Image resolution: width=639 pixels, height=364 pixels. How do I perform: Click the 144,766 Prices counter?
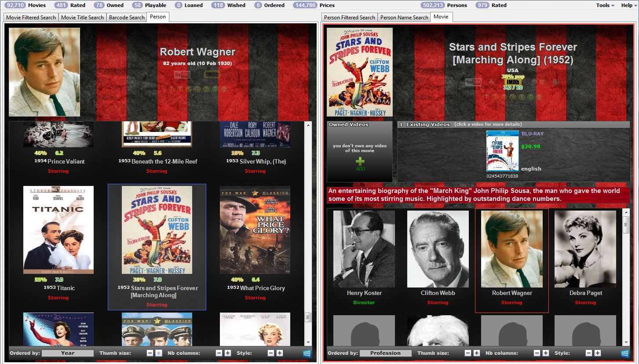point(314,5)
